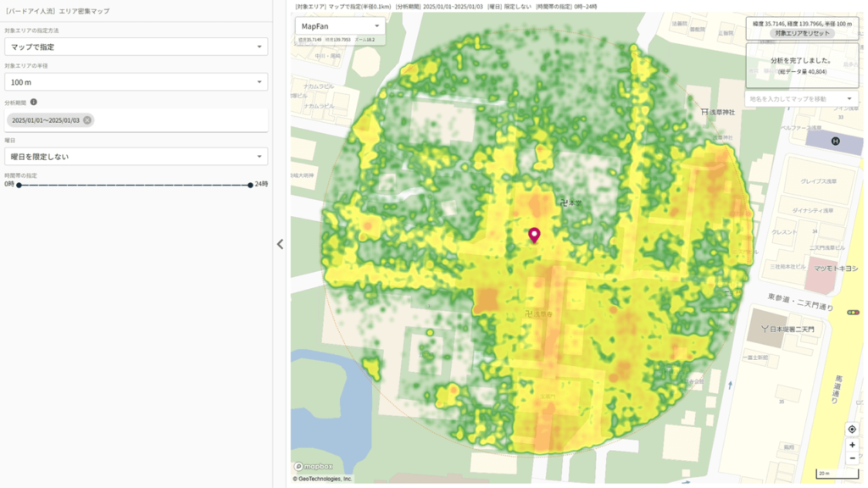The image size is (868, 488).
Task: Click the place name search field
Action: [x=797, y=99]
